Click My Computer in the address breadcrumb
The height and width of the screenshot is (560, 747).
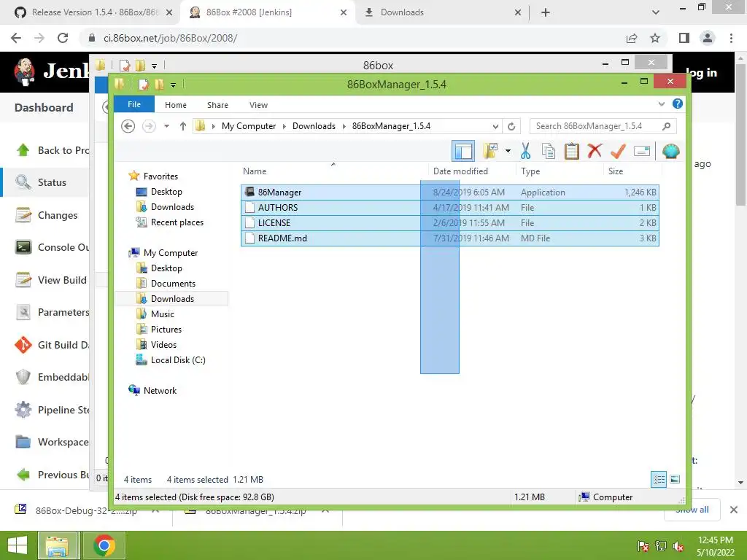(249, 126)
